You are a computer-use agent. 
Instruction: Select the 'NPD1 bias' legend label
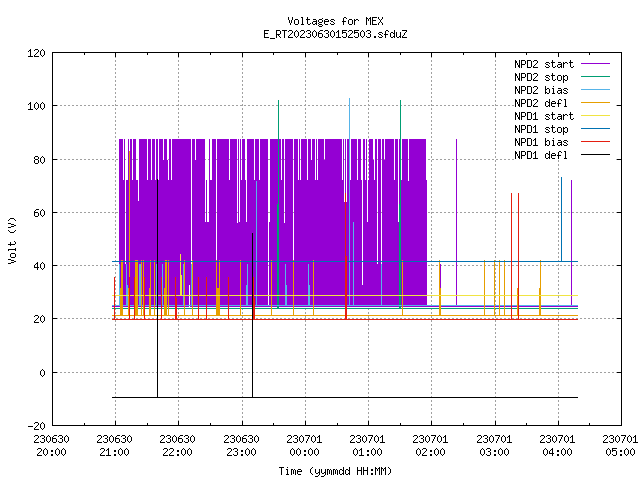(x=541, y=142)
